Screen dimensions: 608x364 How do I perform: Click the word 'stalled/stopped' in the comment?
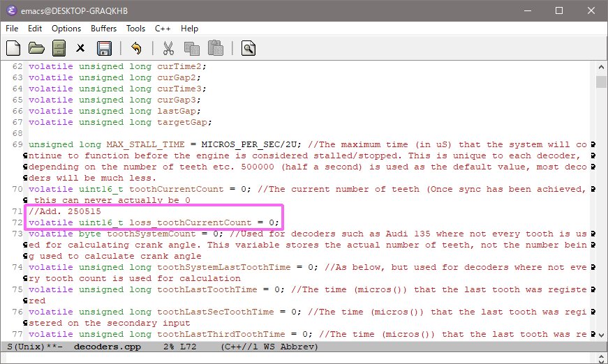[x=355, y=156]
